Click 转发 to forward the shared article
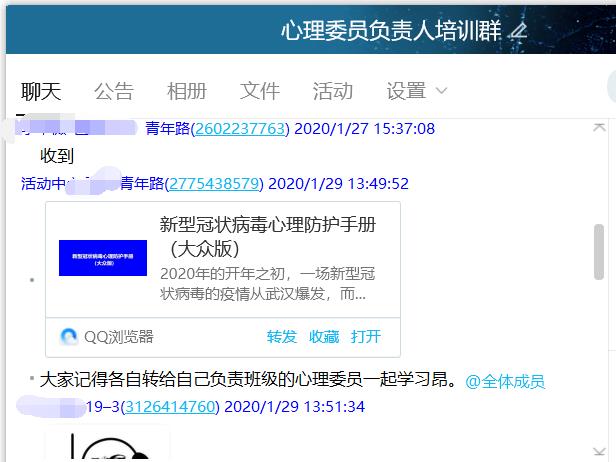The width and height of the screenshot is (616, 462). pos(282,337)
